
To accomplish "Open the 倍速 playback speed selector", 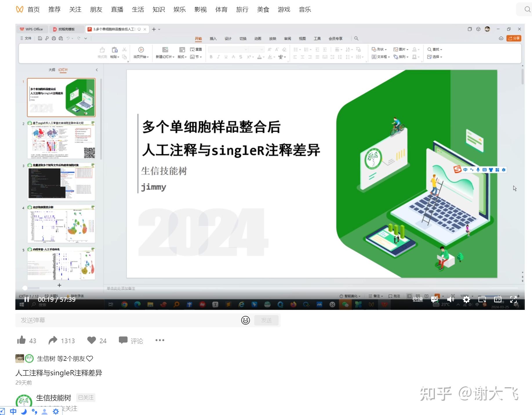I will coord(418,299).
